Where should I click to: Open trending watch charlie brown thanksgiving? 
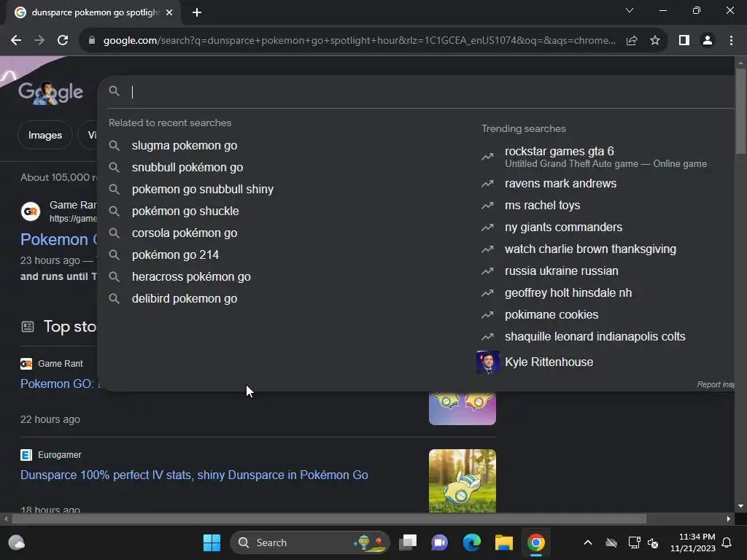590,249
